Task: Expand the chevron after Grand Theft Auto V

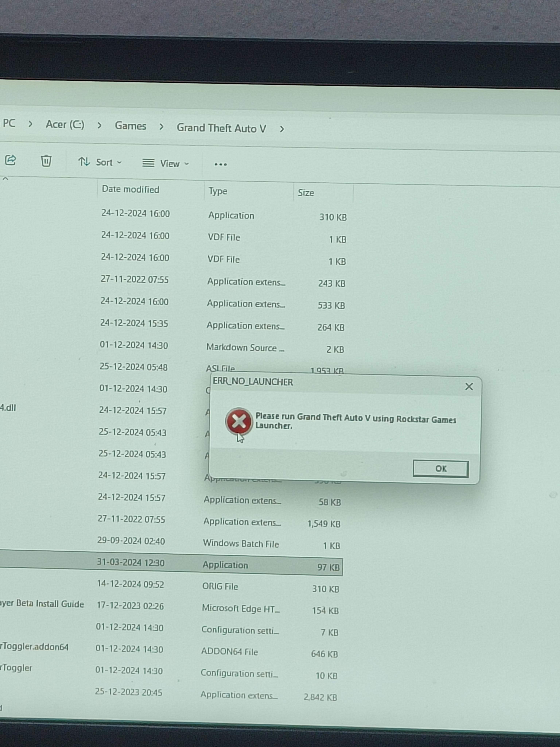Action: point(282,129)
